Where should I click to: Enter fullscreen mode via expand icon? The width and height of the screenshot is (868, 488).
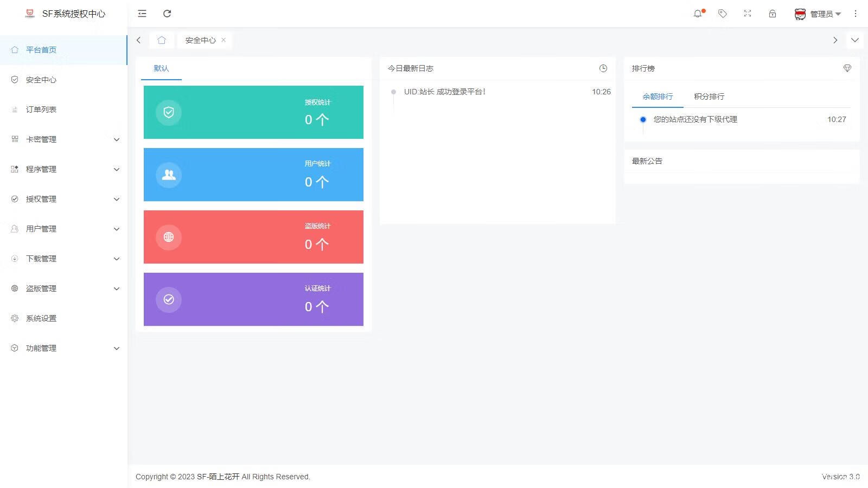(x=747, y=14)
